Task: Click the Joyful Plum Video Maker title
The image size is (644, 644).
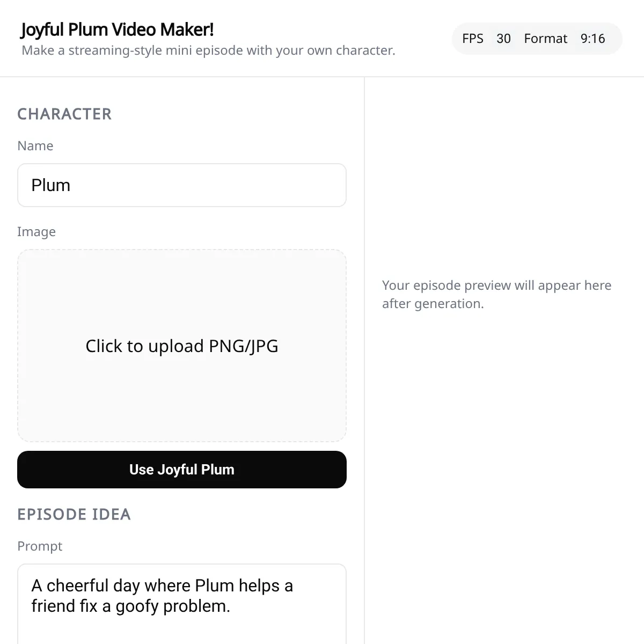Action: 117,30
